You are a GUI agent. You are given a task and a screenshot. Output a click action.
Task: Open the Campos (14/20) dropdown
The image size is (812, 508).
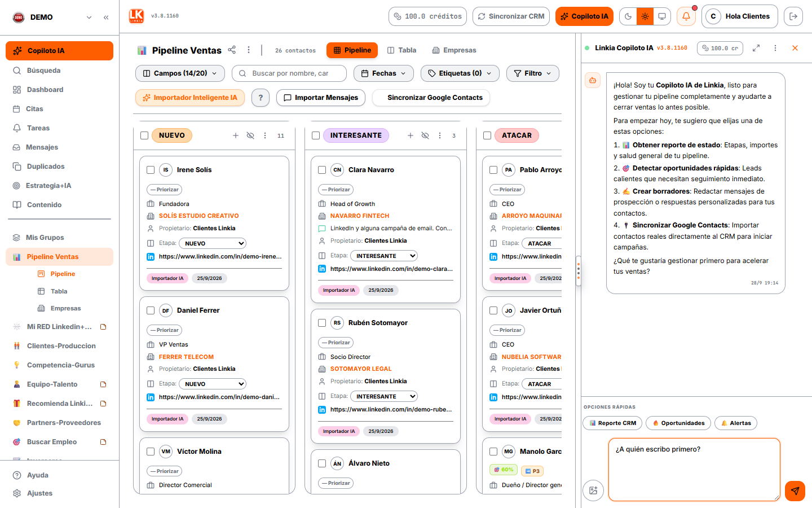[x=180, y=73]
